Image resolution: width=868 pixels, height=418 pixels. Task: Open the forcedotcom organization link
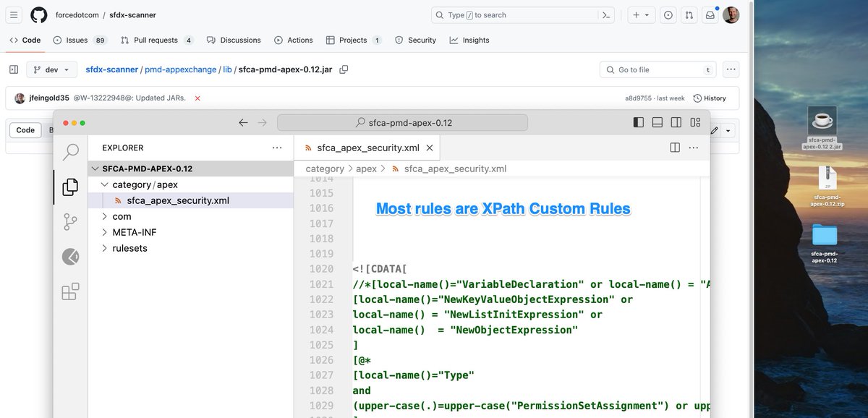78,15
